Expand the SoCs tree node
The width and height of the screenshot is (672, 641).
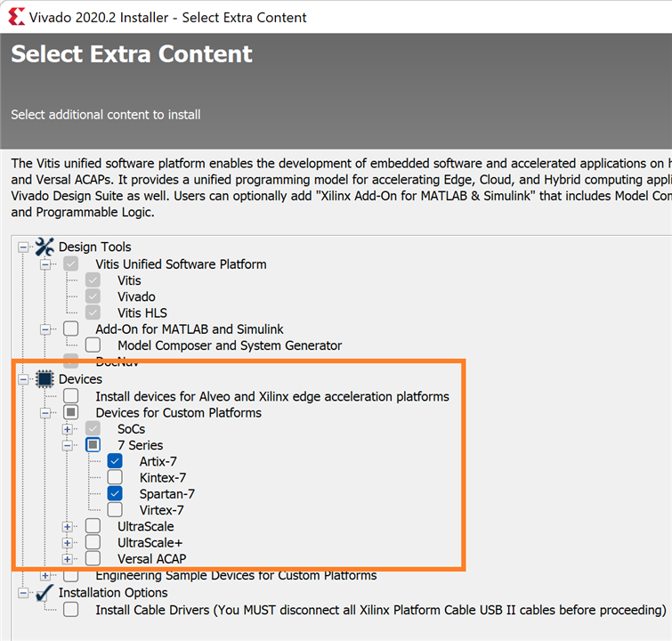(x=68, y=429)
